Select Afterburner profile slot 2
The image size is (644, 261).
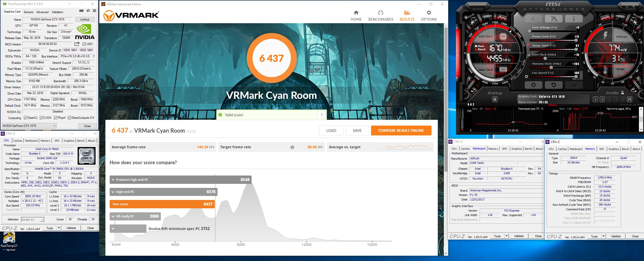coord(602,99)
